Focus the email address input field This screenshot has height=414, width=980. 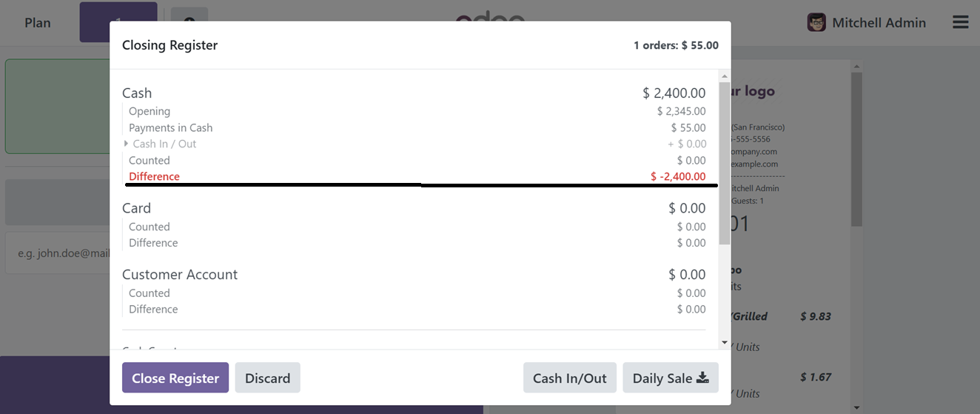(x=58, y=253)
